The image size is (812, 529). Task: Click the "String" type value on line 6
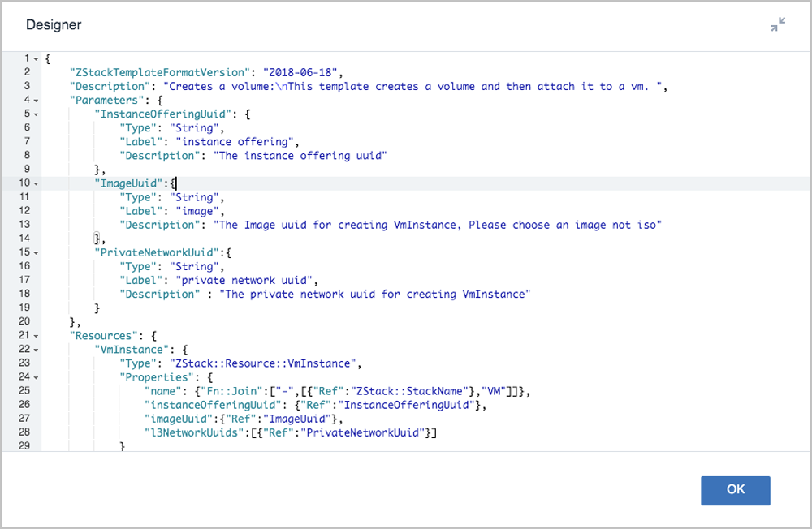[194, 128]
